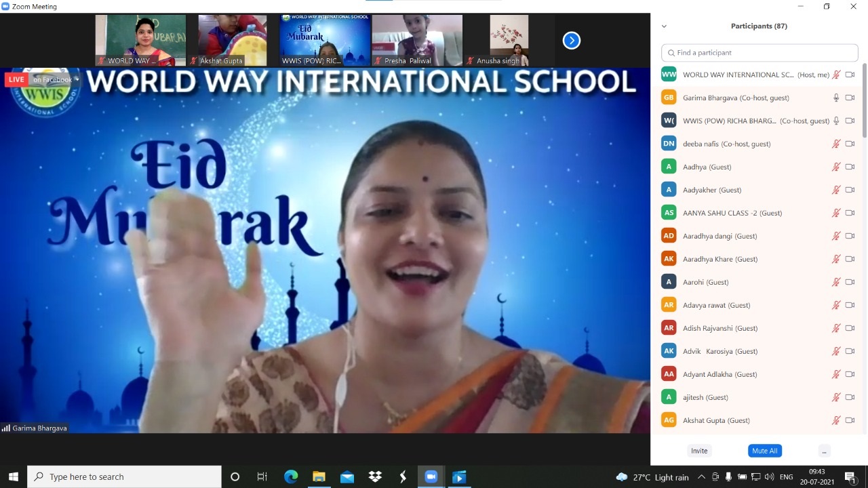
Task: Click the microphone icon for WWIS (POW) RICHA BHARG
Action: tap(836, 121)
